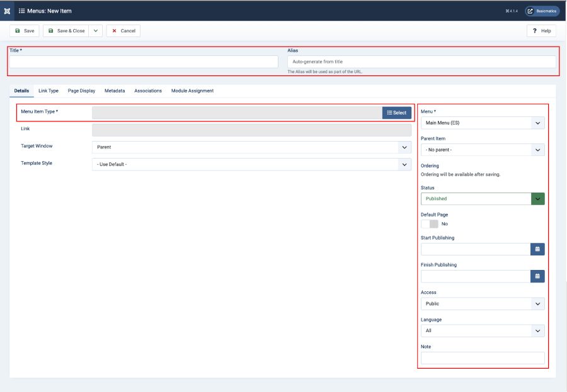Click the Joomla logo icon
This screenshot has height=392, width=567.
(x=7, y=11)
